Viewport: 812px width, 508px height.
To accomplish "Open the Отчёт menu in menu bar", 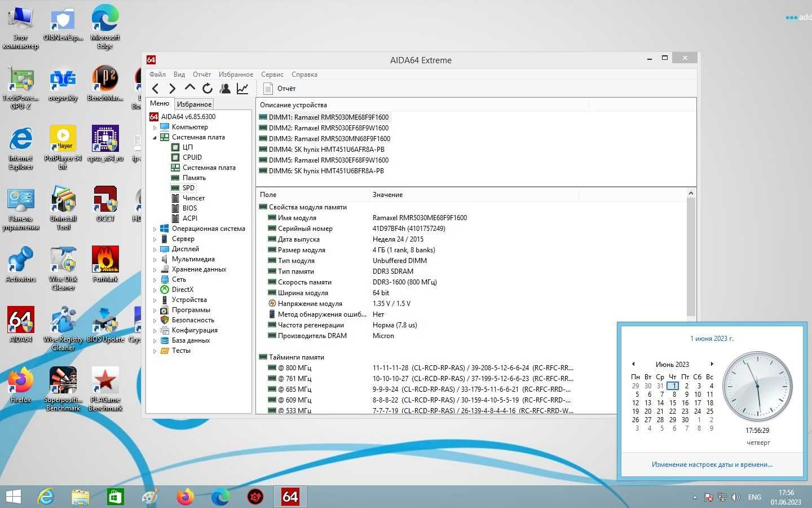I will tap(202, 74).
